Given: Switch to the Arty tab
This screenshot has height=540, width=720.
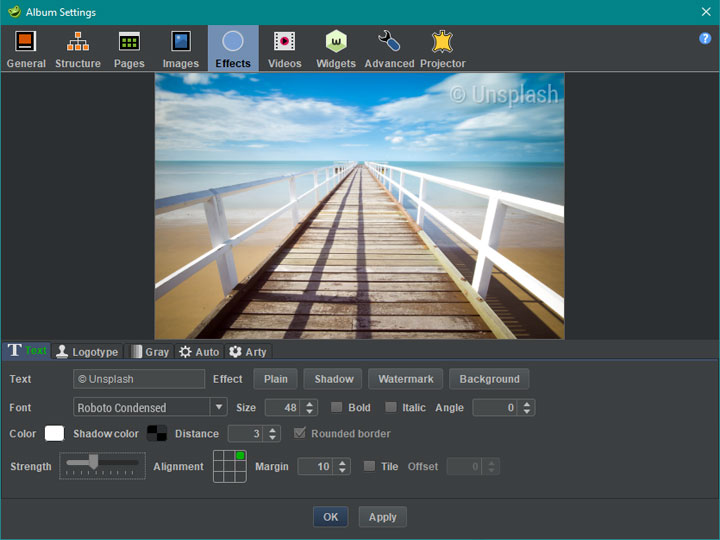Looking at the screenshot, I should click(x=247, y=351).
